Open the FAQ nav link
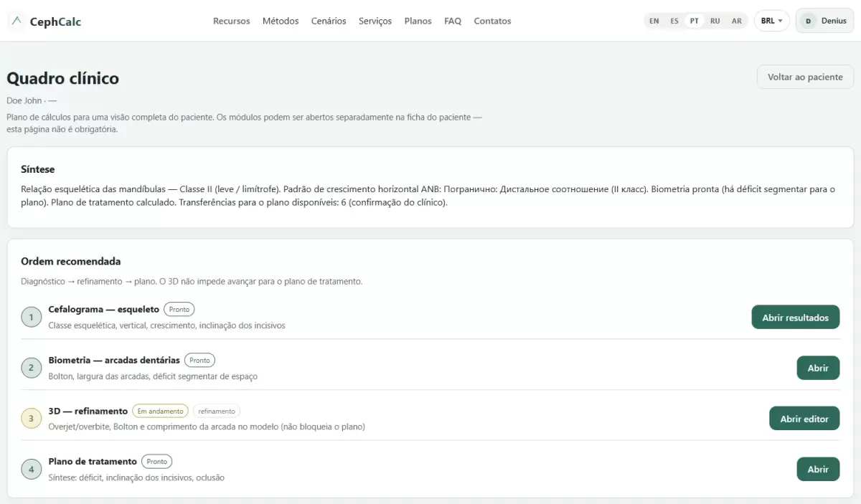 pyautogui.click(x=453, y=21)
